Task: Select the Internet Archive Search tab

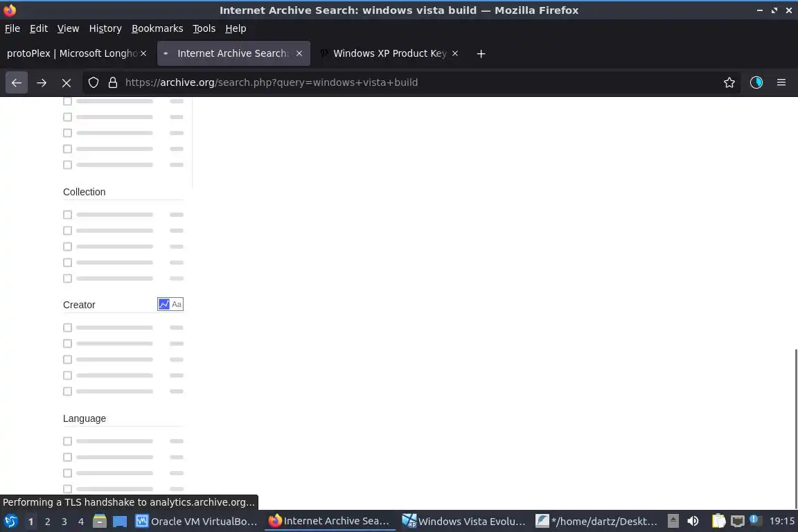Action: (x=232, y=53)
